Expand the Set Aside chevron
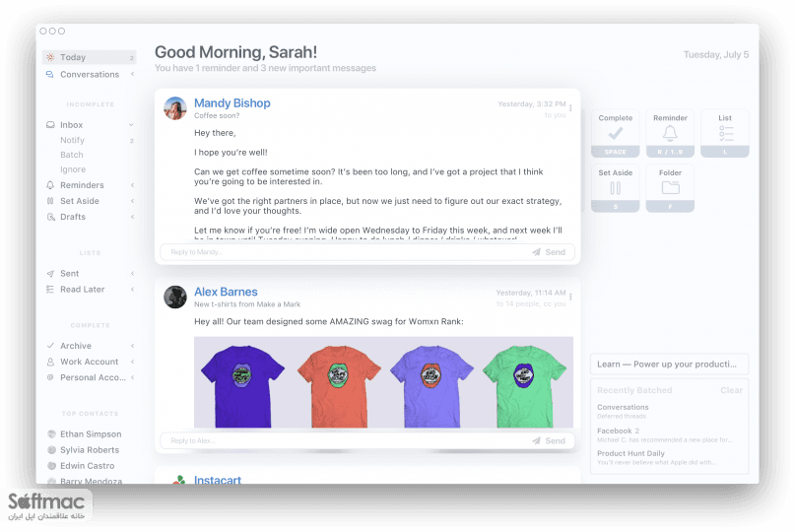Screen dimensions: 795x532 132,201
